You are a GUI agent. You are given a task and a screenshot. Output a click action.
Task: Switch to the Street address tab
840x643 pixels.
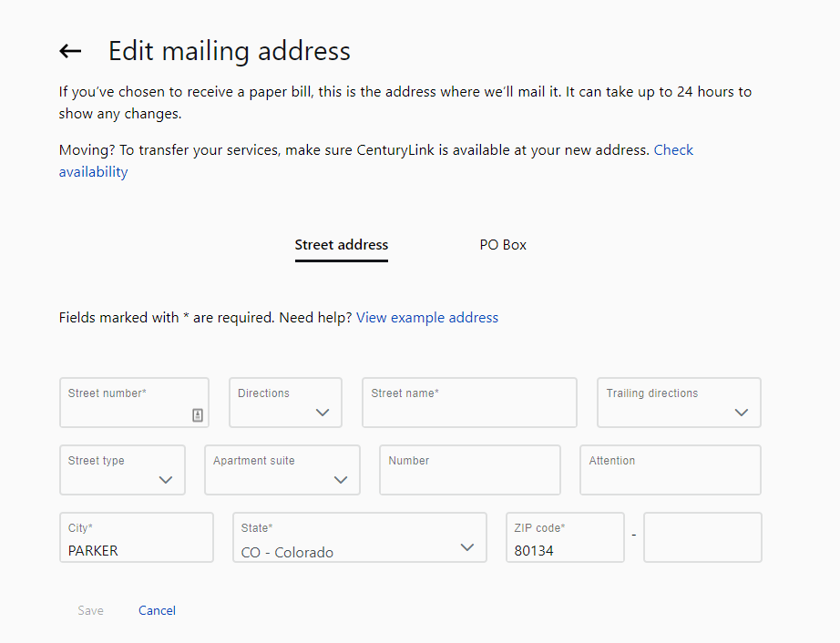(x=342, y=245)
